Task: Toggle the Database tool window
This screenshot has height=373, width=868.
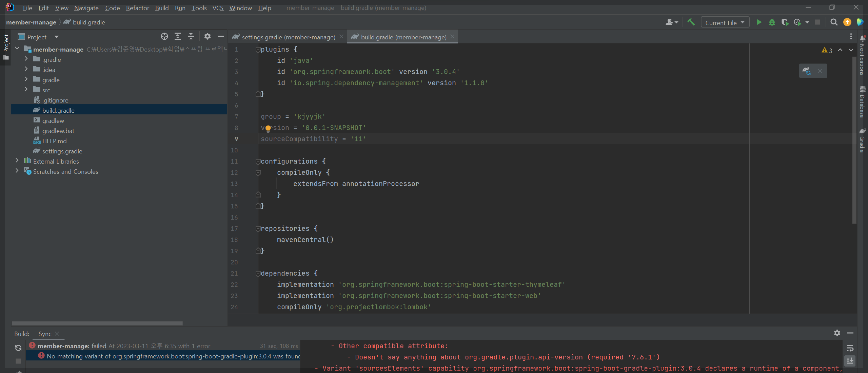Action: click(862, 102)
